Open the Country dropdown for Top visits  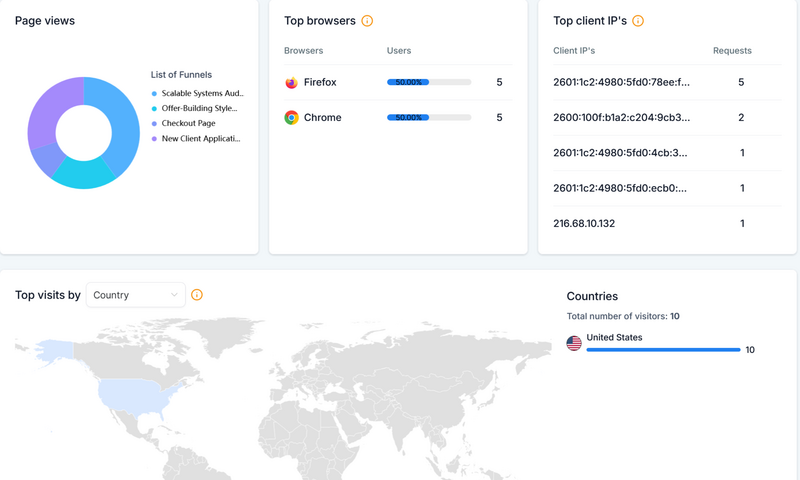(x=136, y=295)
